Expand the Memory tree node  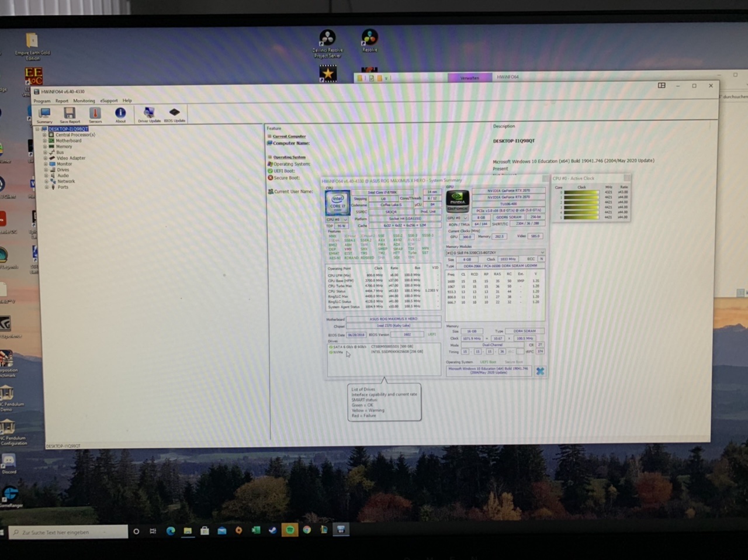(44, 147)
